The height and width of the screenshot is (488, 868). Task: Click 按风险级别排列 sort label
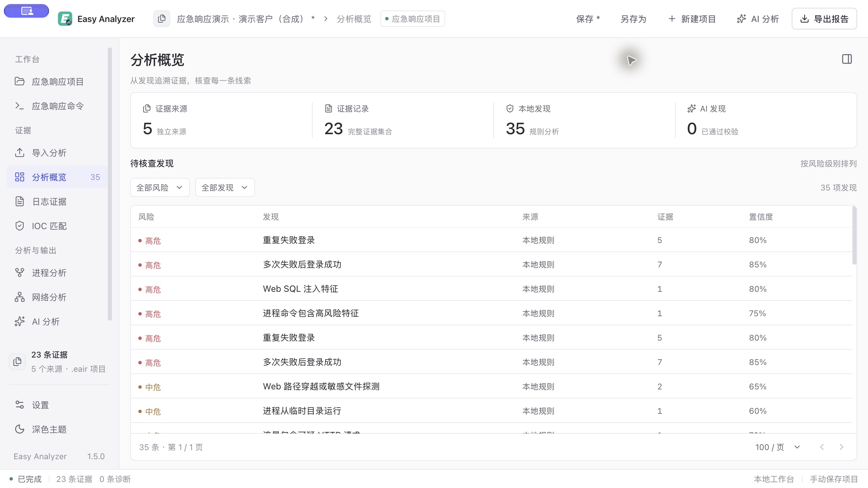point(828,164)
